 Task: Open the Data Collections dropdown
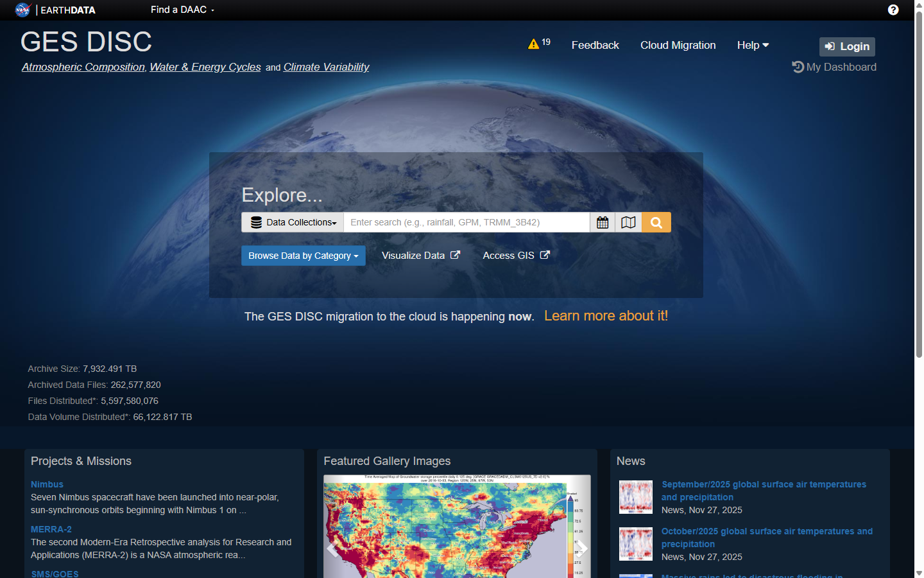(x=293, y=222)
